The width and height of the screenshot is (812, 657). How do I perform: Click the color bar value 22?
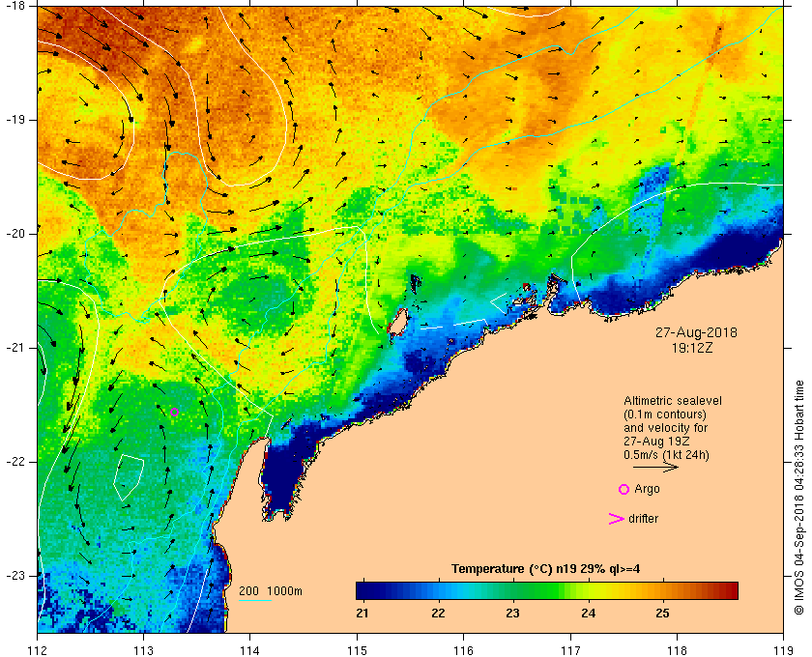click(x=438, y=614)
